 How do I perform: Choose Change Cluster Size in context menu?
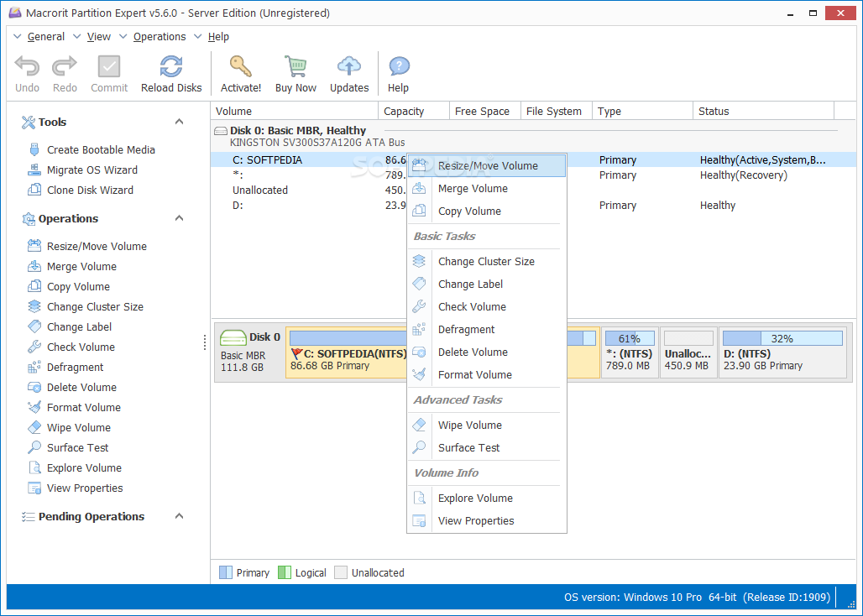[x=487, y=261]
